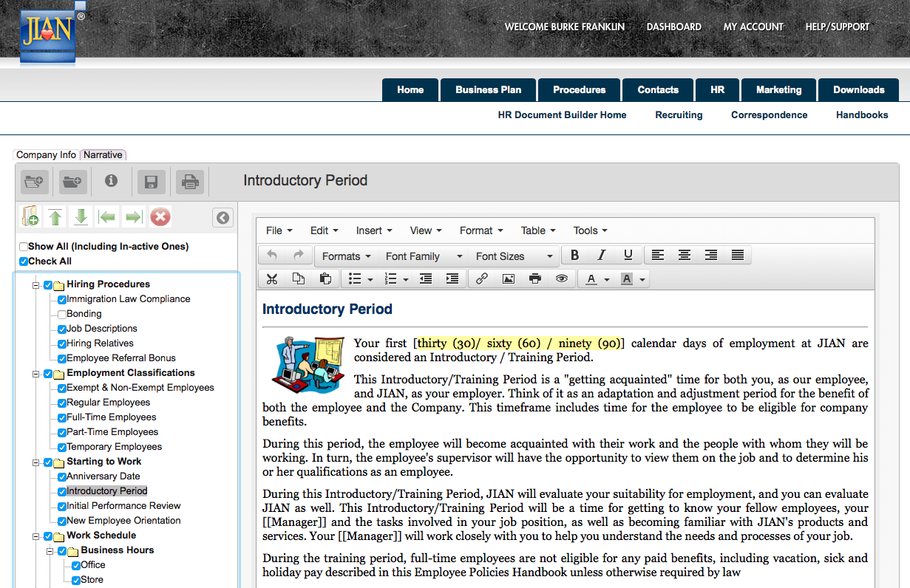Open the Insert menu in editor
The height and width of the screenshot is (588, 910).
click(374, 230)
